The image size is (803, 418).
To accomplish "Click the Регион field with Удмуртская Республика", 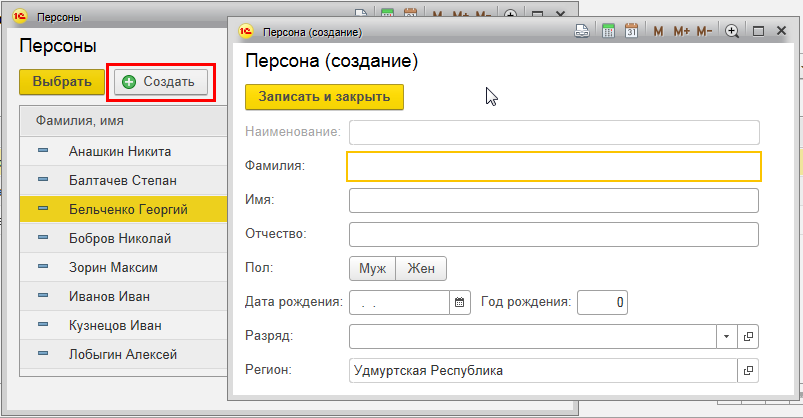I will pyautogui.click(x=543, y=370).
